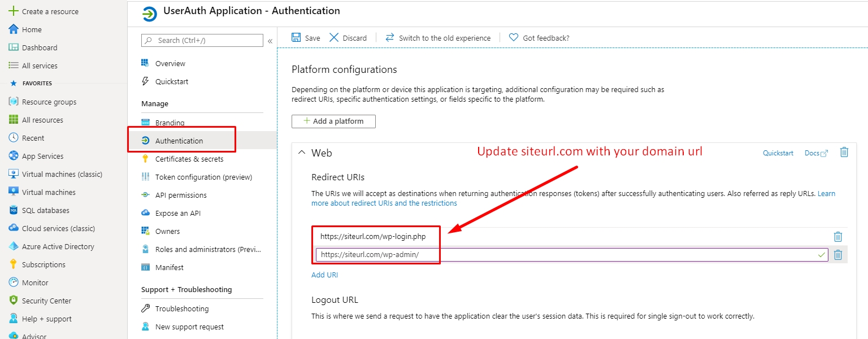Click the wp-admin redirect URI input field

click(x=572, y=255)
